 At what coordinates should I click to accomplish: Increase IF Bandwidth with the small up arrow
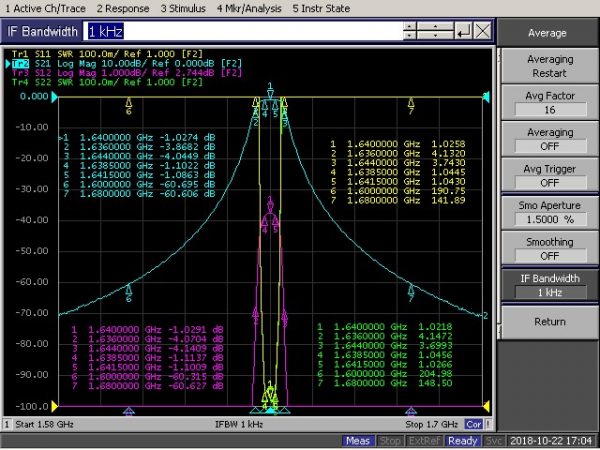(x=409, y=26)
